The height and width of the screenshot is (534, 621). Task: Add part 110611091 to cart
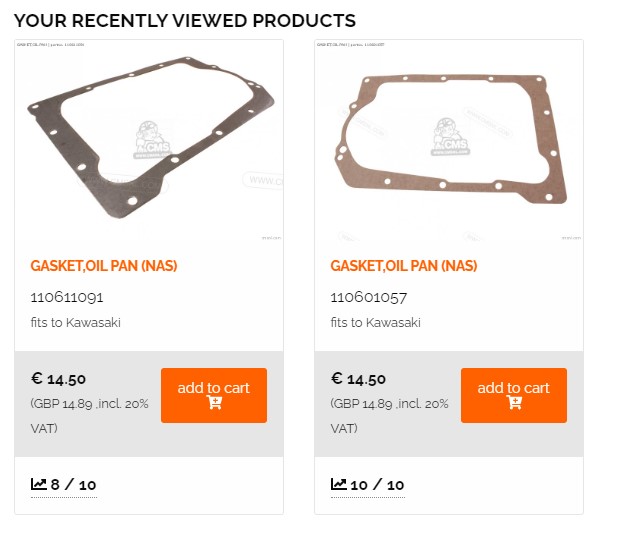pos(214,395)
